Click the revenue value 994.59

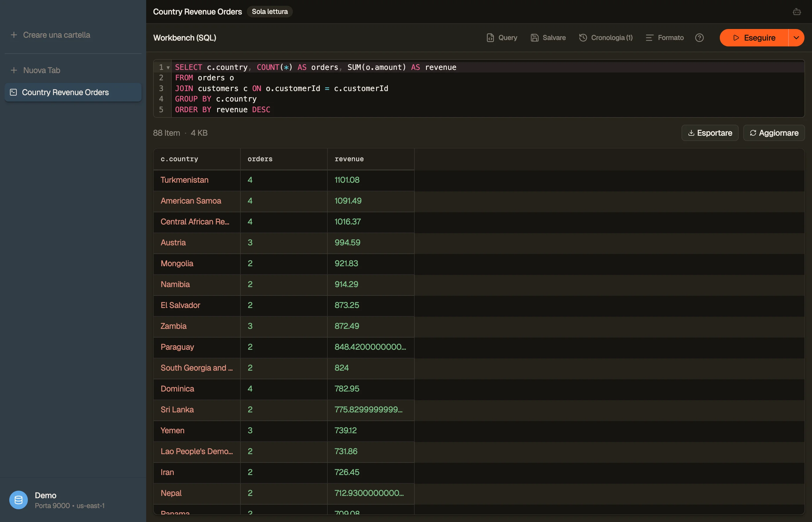[371, 243]
